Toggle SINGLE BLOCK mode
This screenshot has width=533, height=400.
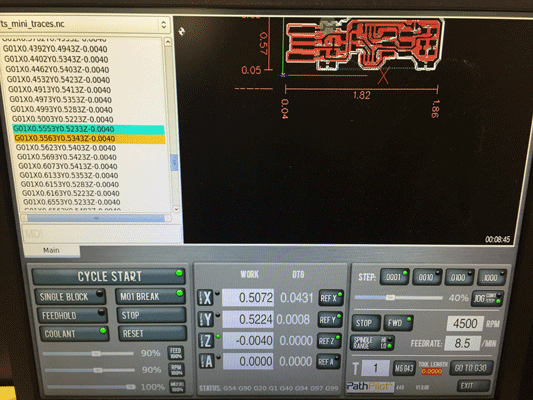[71, 297]
